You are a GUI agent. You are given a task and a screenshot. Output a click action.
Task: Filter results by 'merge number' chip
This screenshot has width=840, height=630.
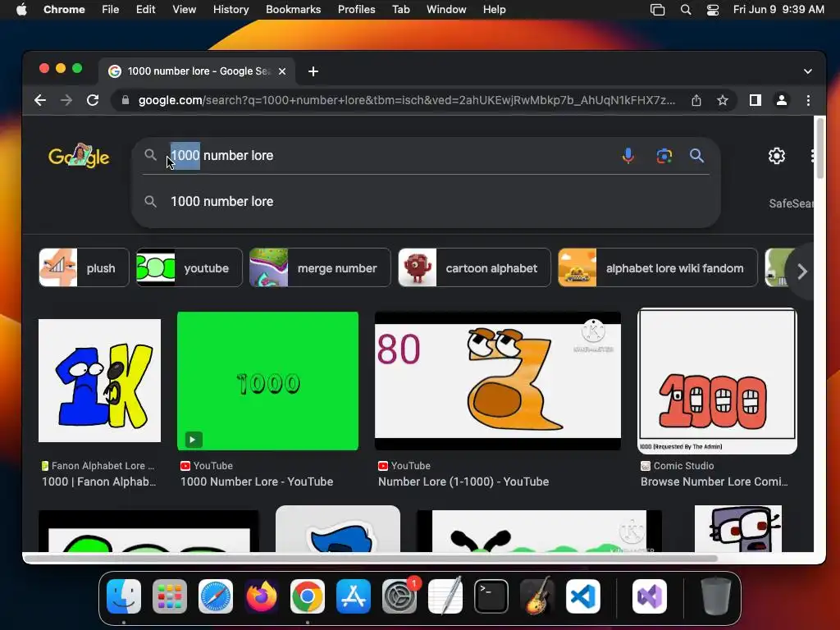coord(321,268)
